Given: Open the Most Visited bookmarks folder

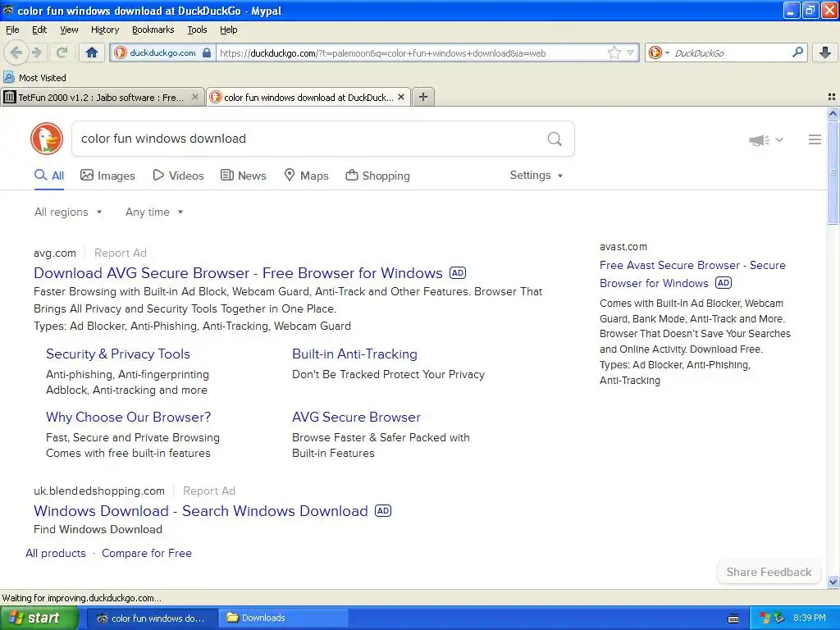Looking at the screenshot, I should point(34,78).
